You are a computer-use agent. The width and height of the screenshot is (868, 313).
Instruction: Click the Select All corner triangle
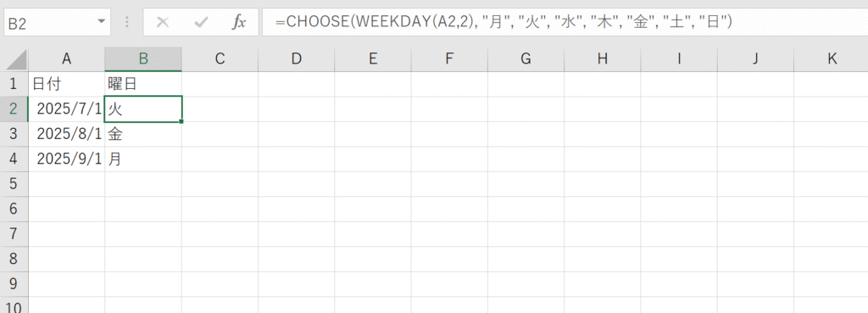(14, 59)
